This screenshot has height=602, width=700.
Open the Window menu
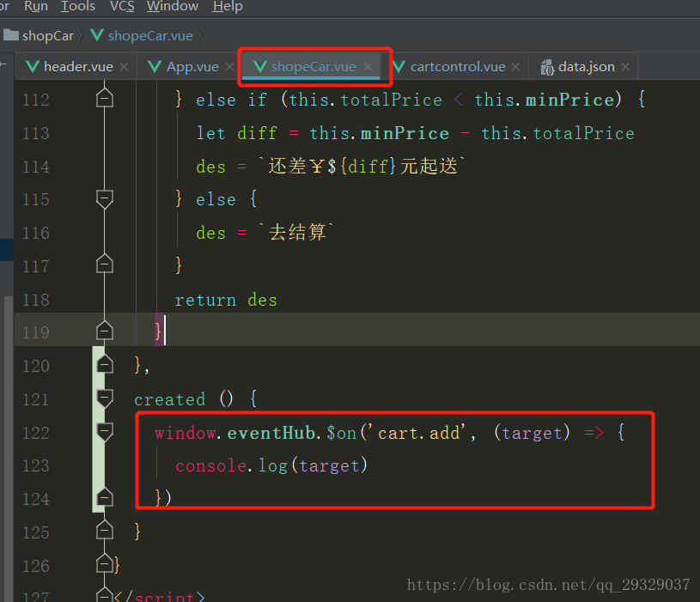pos(173,6)
